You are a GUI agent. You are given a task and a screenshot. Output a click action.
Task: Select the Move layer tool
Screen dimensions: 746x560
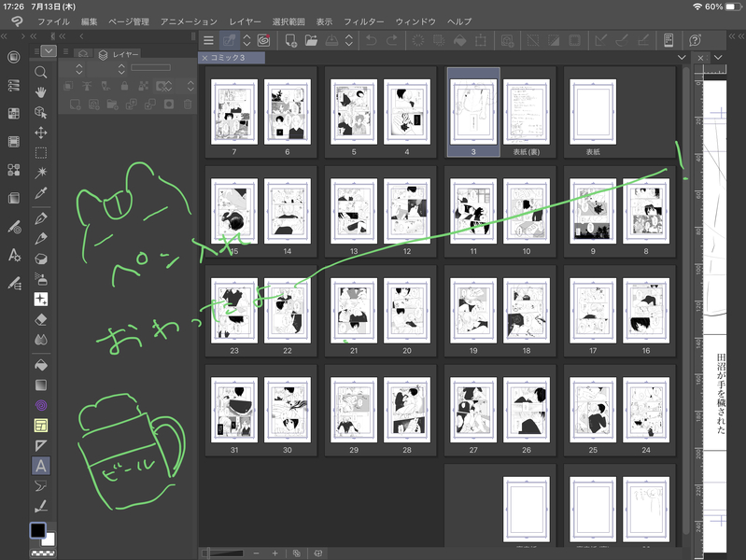(x=41, y=133)
